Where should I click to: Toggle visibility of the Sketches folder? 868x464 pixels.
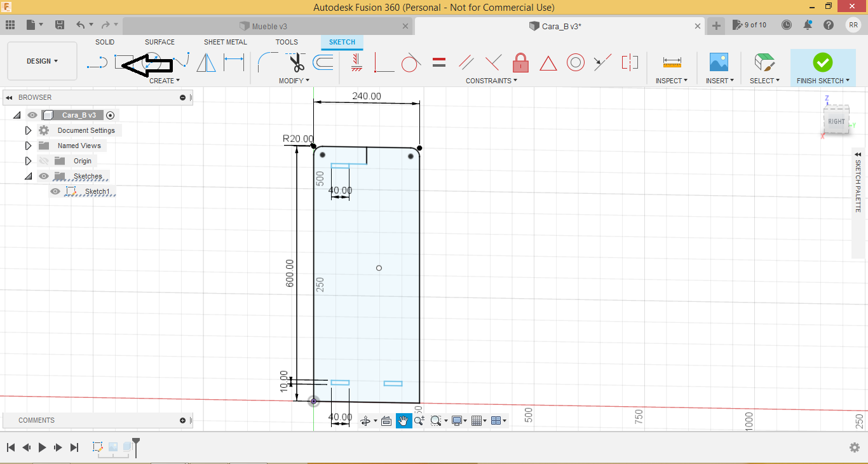pyautogui.click(x=44, y=176)
